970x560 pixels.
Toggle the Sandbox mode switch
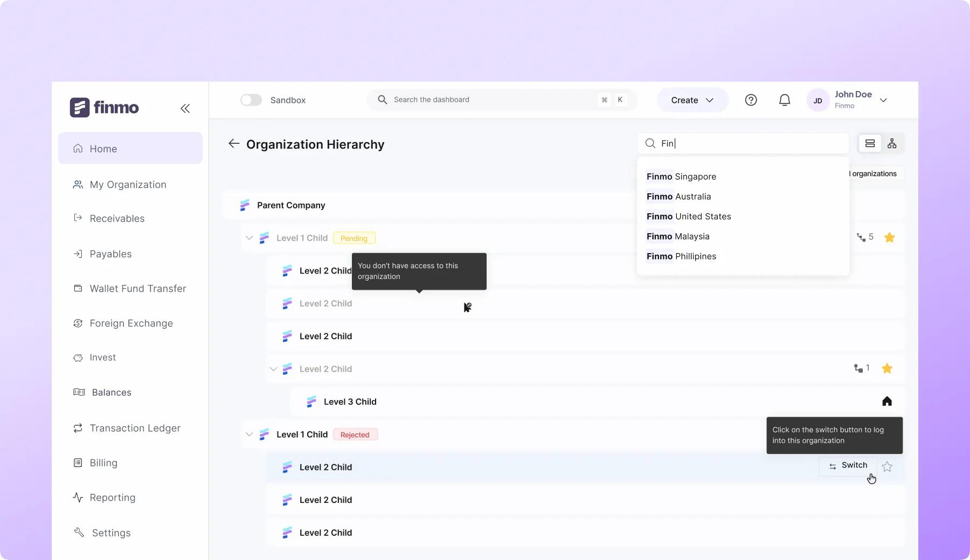click(251, 100)
